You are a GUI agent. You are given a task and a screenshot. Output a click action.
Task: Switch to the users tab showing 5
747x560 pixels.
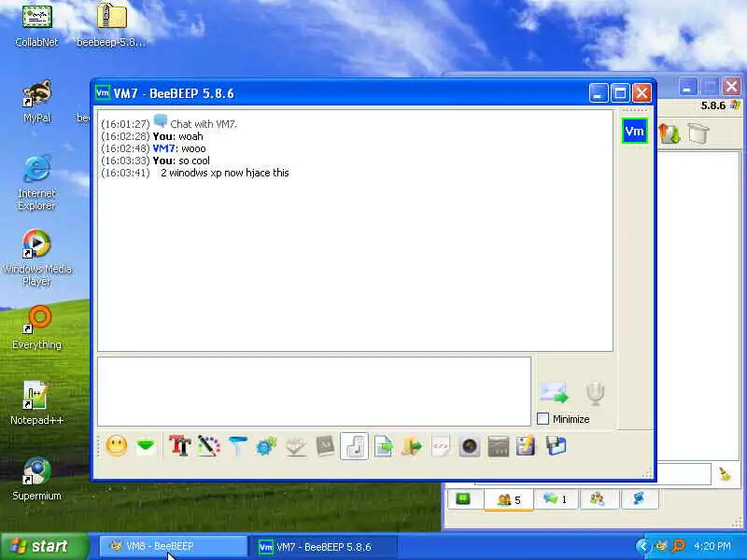coord(509,499)
